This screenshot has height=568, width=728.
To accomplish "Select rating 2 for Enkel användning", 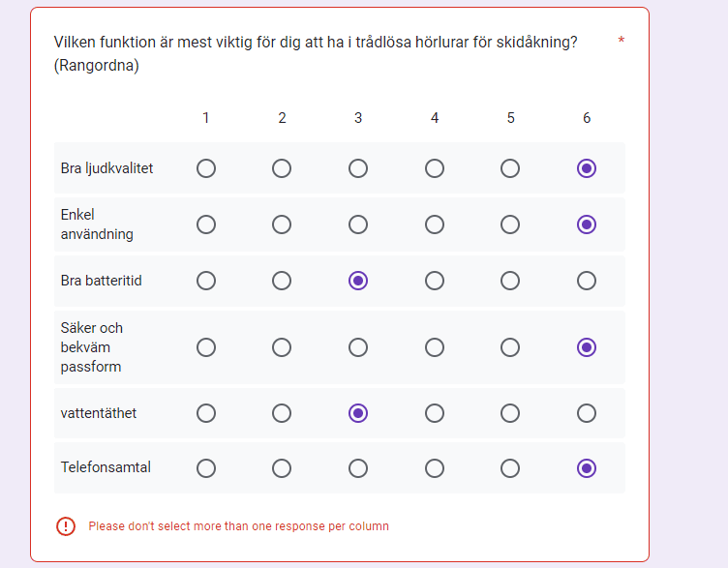I will click(282, 224).
